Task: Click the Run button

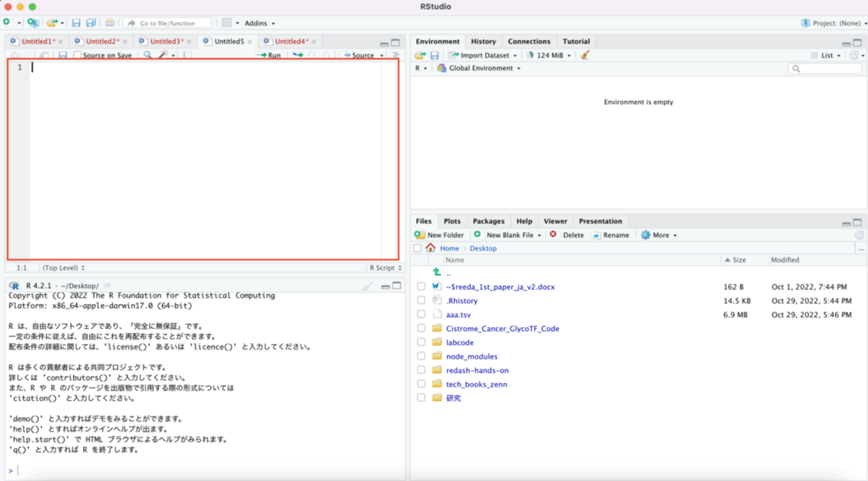Action: tap(269, 55)
